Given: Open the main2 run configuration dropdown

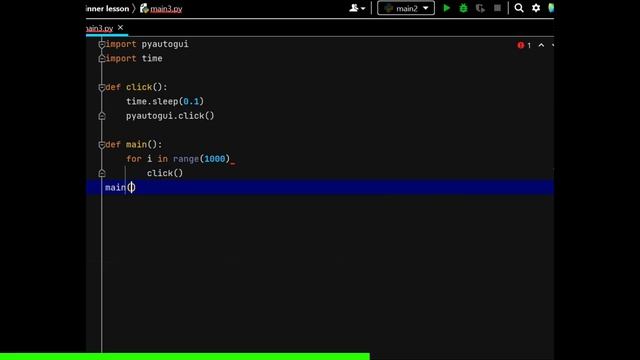Looking at the screenshot, I should point(406,8).
